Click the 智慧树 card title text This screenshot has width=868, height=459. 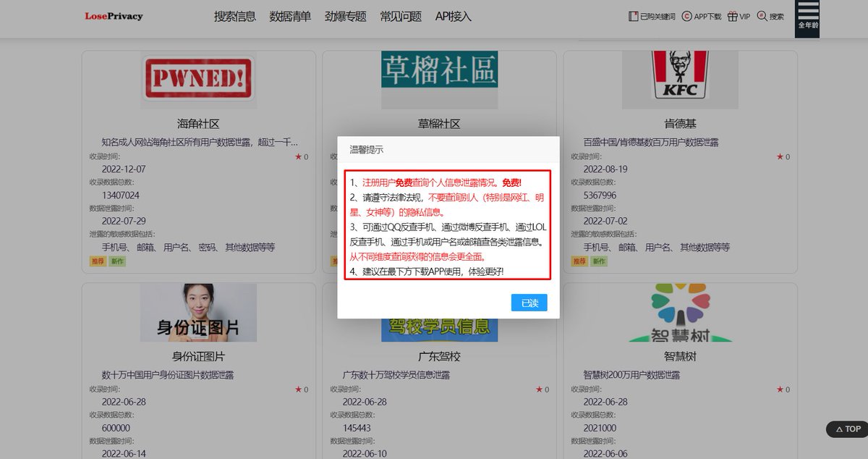pos(680,357)
